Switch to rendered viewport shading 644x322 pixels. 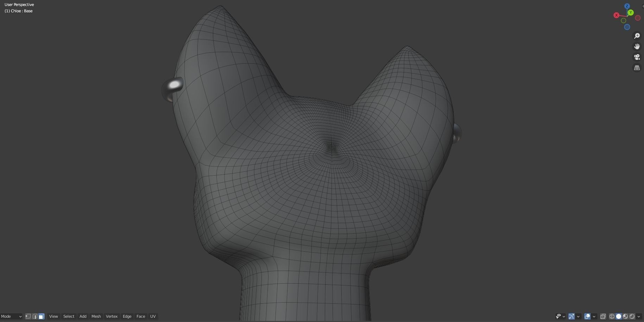[x=632, y=316]
